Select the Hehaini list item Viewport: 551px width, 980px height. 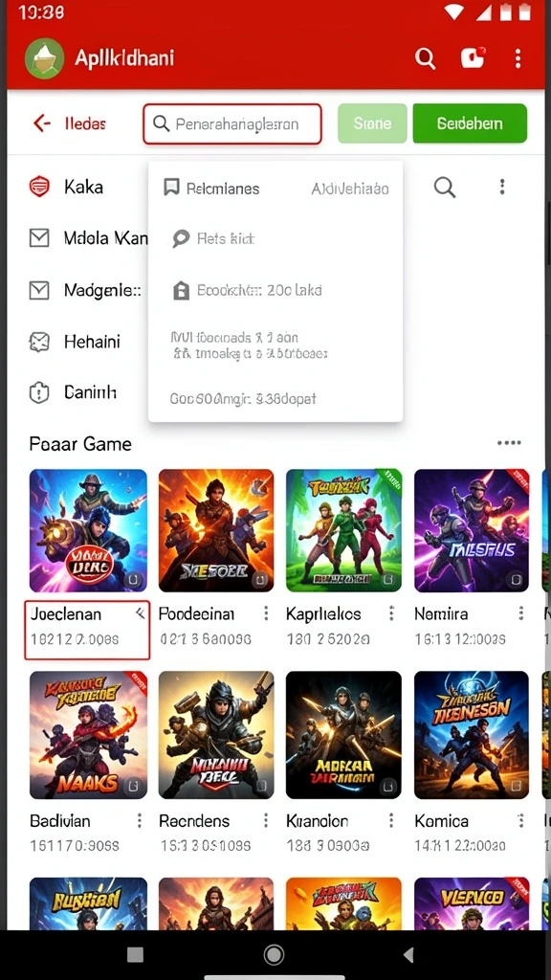[x=92, y=342]
